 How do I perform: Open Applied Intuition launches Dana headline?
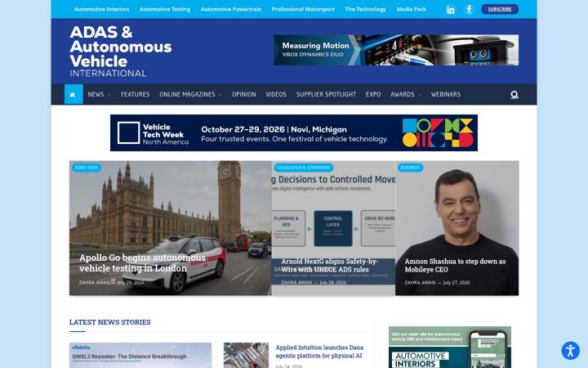click(319, 352)
